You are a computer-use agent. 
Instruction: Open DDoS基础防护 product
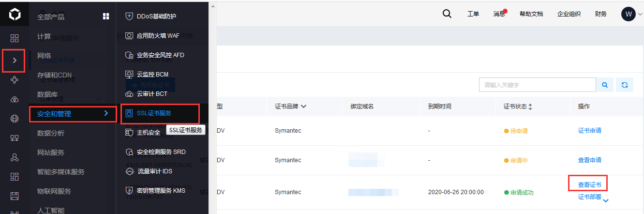point(156,16)
